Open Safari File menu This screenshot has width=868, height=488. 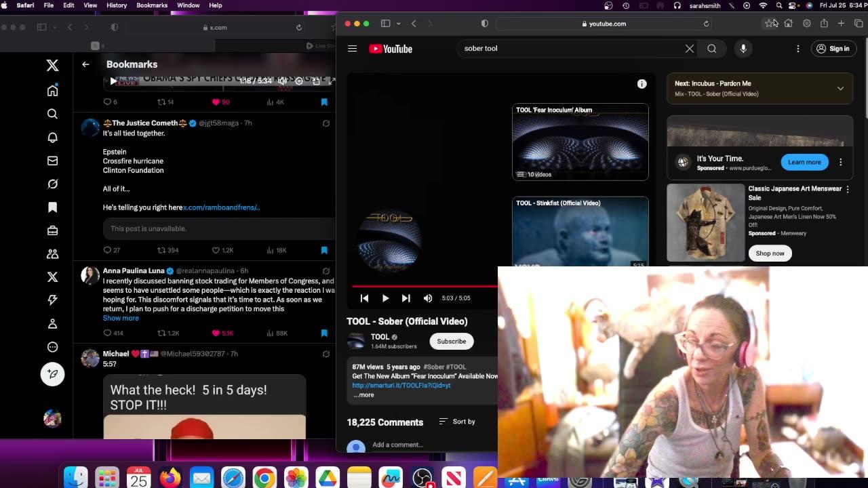[x=49, y=5]
